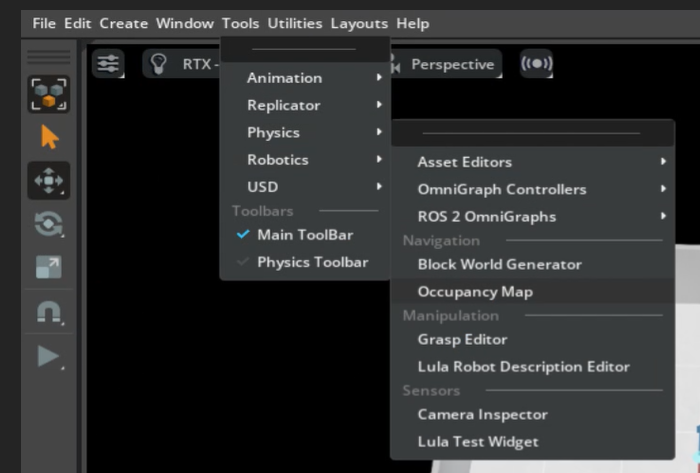This screenshot has height=473, width=700.
Task: Open the Lula Robot Description Editor
Action: (533, 366)
